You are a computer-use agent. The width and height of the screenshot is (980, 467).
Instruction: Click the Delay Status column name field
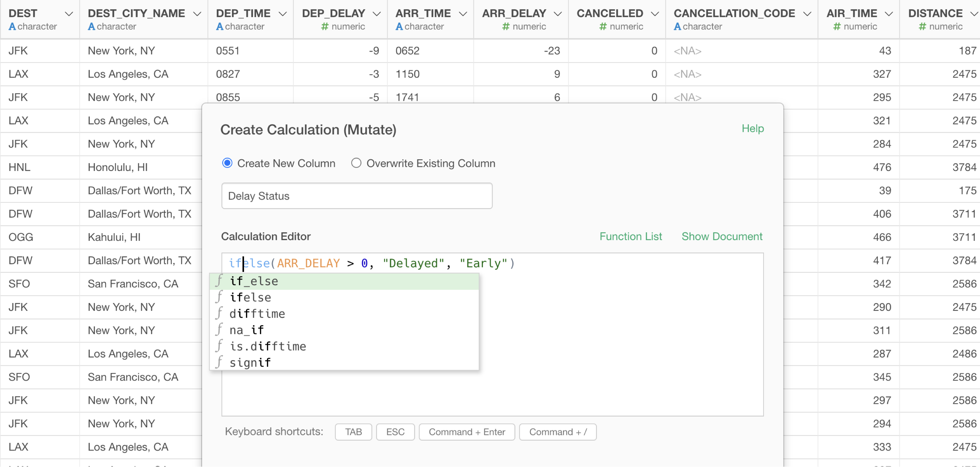[x=357, y=196]
